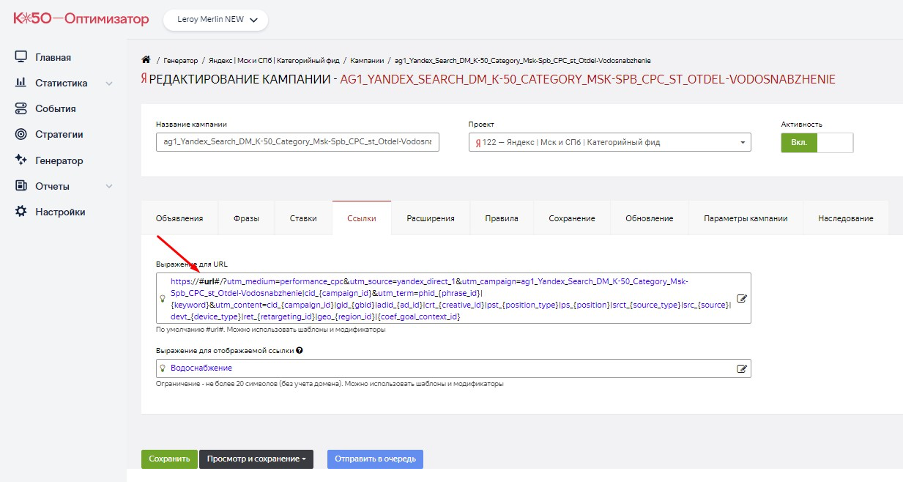Switch to the Обновление tab
Image resolution: width=904 pixels, height=482 pixels.
[x=649, y=219]
